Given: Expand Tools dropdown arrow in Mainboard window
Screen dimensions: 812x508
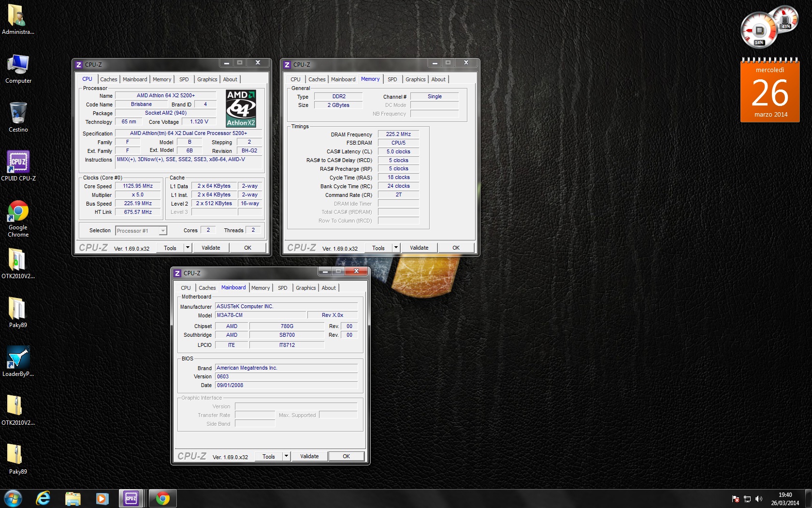Looking at the screenshot, I should pos(286,456).
